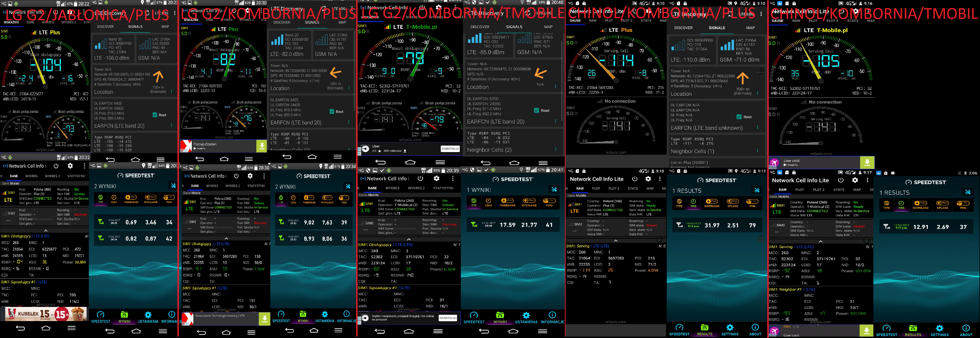Sort by PING icon above 17,59 result
980x338 pixels.
pos(549,202)
